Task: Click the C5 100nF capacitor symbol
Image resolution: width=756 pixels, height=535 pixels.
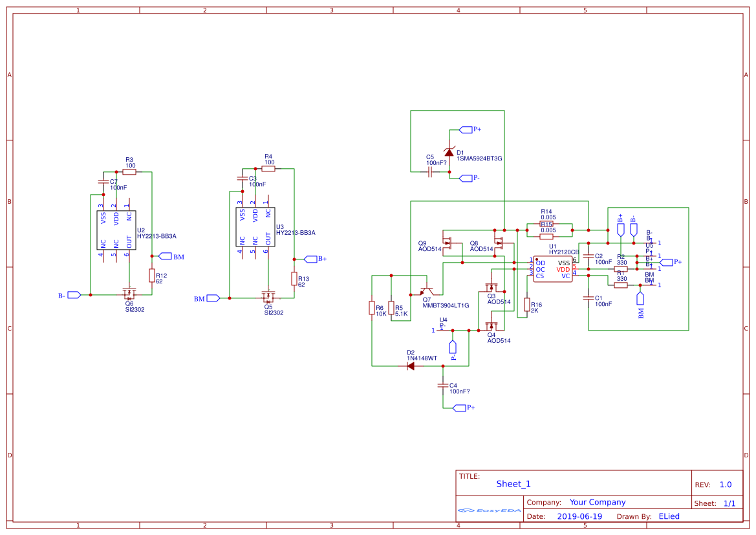Action: coord(430,171)
